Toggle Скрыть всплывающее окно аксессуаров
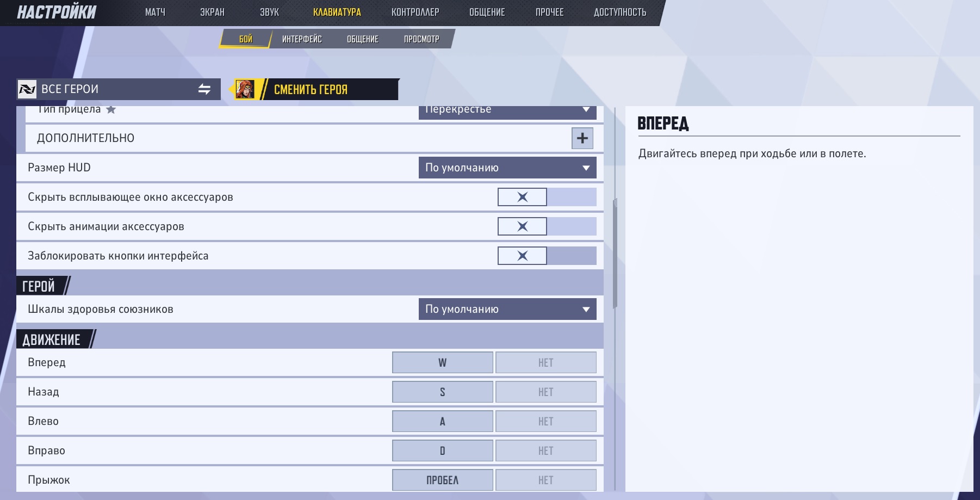Viewport: 980px width, 500px height. [x=547, y=197]
